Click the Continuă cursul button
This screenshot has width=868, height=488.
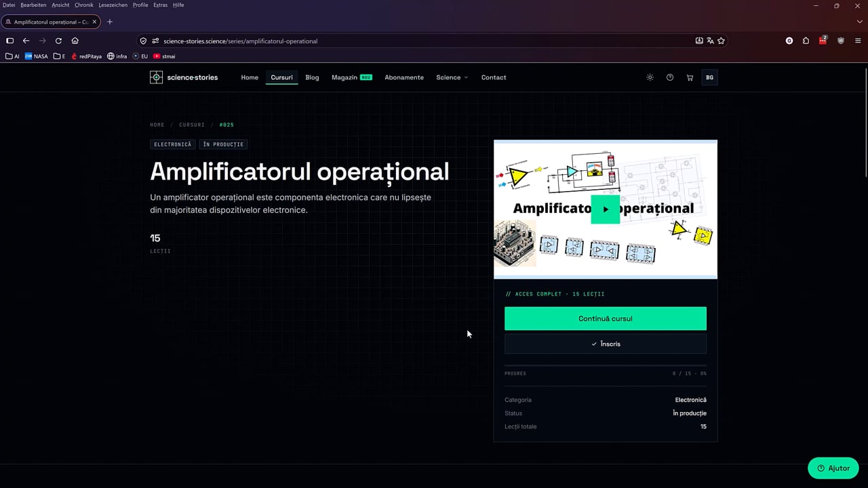606,319
